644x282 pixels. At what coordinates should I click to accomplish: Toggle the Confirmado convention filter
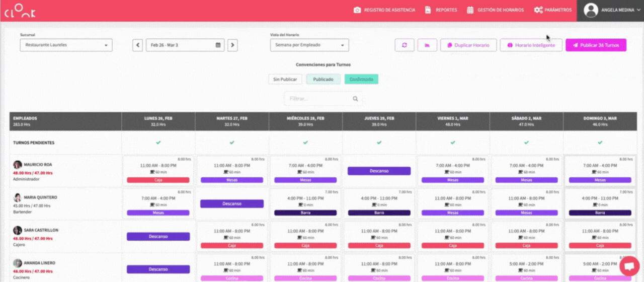361,80
